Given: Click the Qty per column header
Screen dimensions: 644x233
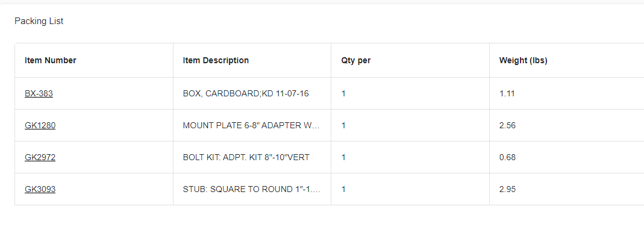Looking at the screenshot, I should 355,60.
